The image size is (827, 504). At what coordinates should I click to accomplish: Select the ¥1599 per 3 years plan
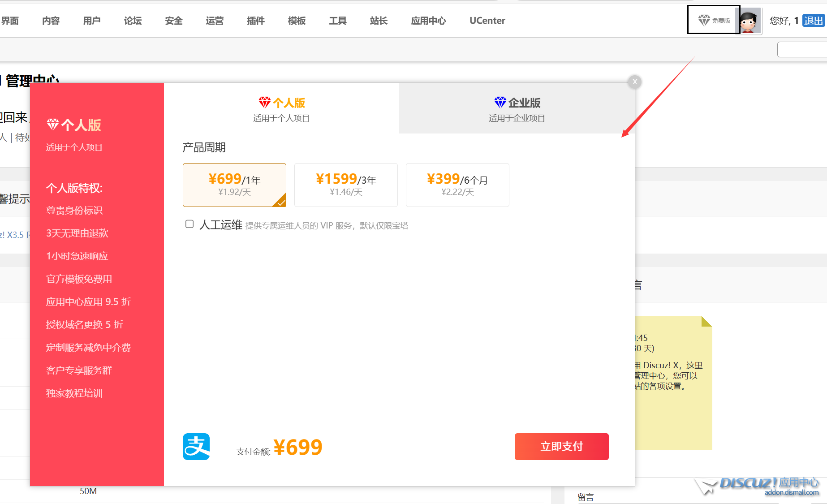(x=346, y=185)
